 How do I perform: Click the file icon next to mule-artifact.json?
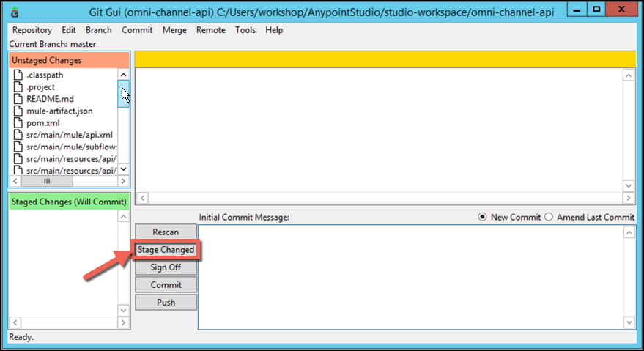(18, 111)
